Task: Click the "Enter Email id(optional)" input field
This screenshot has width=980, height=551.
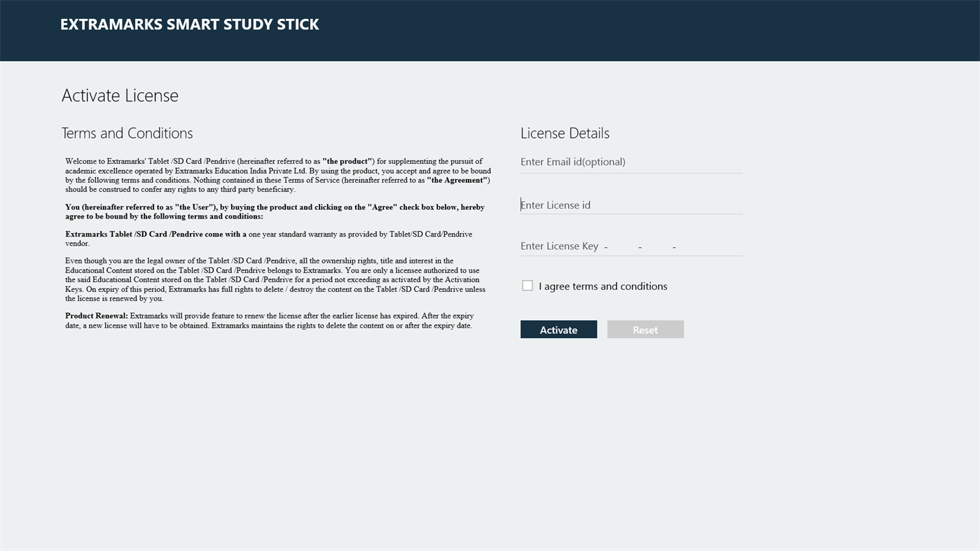Action: pyautogui.click(x=630, y=162)
